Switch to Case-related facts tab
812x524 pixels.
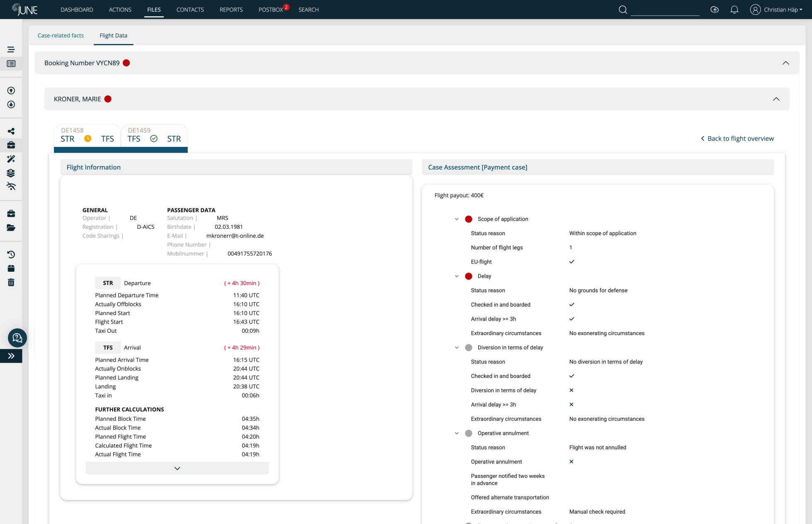click(x=61, y=36)
